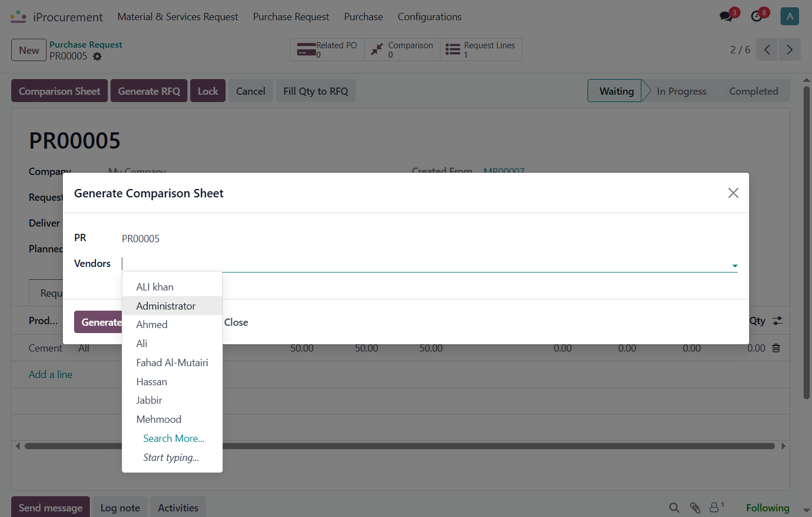
Task: Open the Purchase Request menu
Action: click(x=291, y=17)
